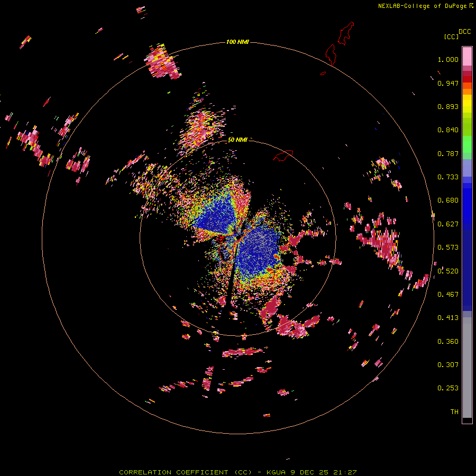Click the small red island outline near 50 NMI ring

tap(283, 155)
